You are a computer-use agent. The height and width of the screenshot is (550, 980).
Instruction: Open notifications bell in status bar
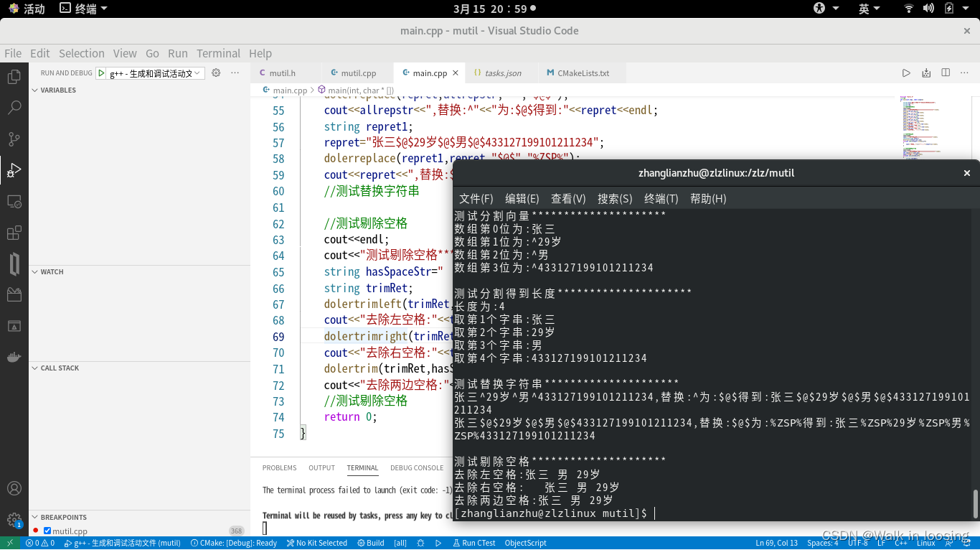pos(967,544)
